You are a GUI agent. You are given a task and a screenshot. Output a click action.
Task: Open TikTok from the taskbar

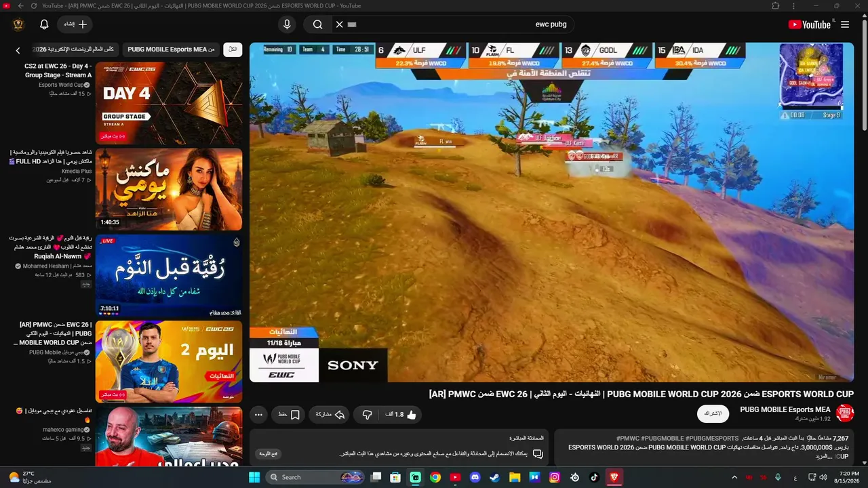coord(595,477)
